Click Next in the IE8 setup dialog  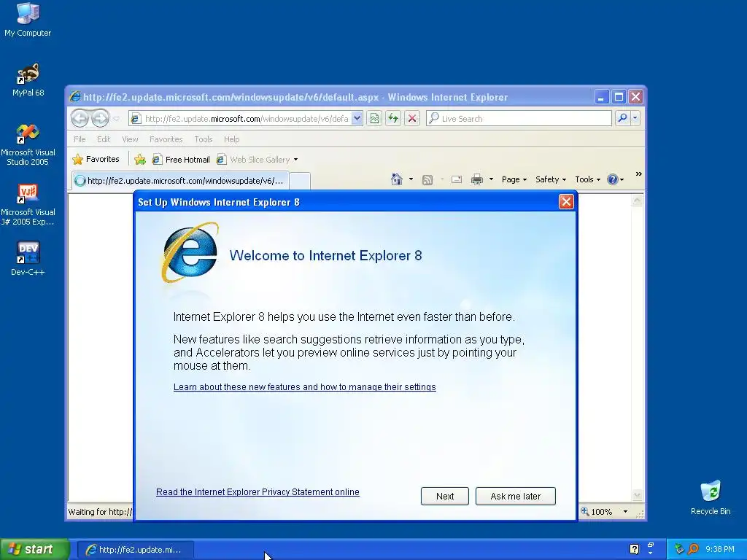point(444,496)
